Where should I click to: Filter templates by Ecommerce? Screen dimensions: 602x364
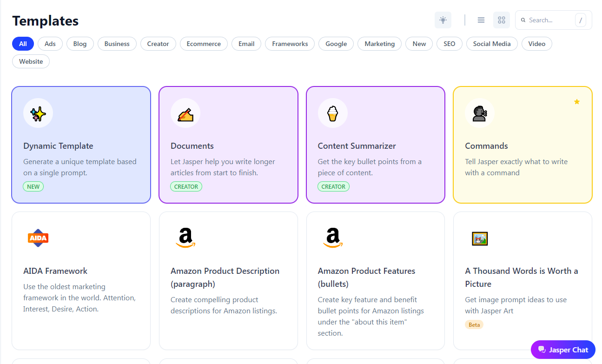[x=204, y=44]
